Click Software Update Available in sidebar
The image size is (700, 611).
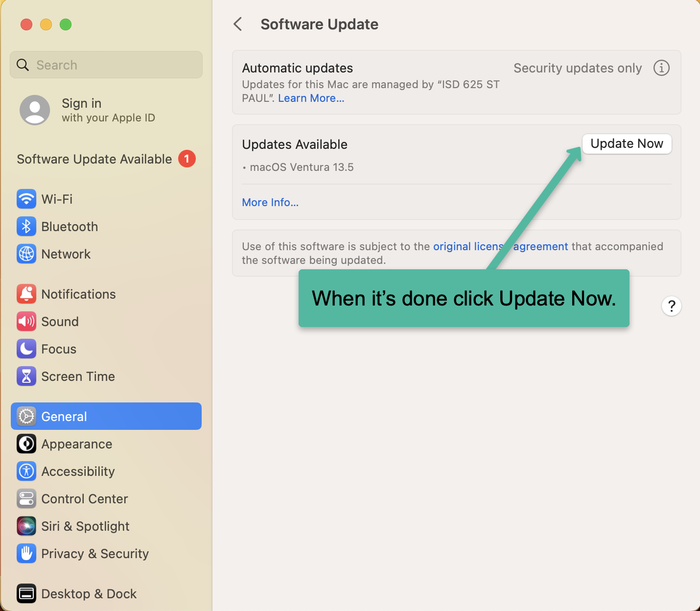106,159
